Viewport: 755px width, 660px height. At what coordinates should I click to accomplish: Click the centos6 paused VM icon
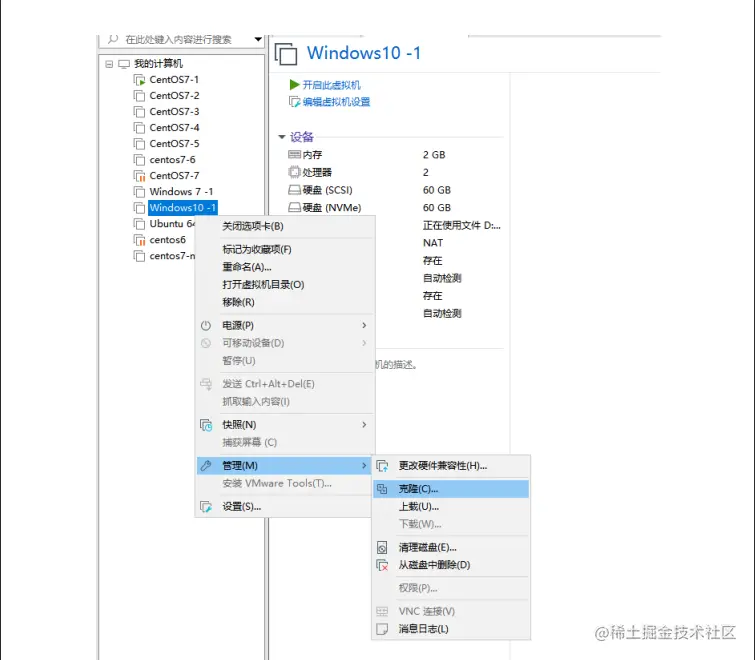[x=139, y=240]
